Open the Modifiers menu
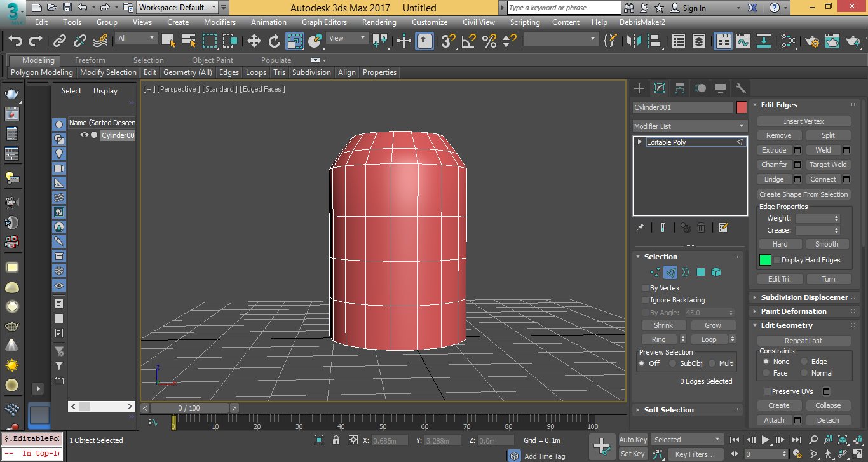868x462 pixels. coord(220,22)
